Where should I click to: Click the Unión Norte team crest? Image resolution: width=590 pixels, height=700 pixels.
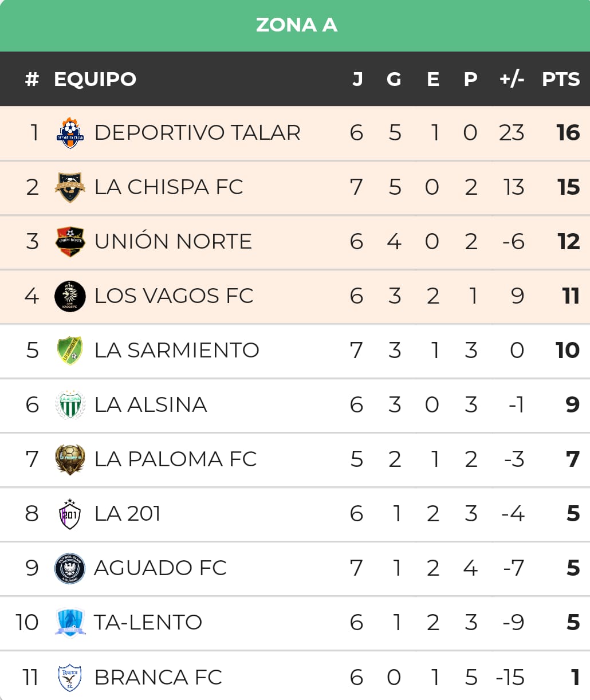(70, 242)
